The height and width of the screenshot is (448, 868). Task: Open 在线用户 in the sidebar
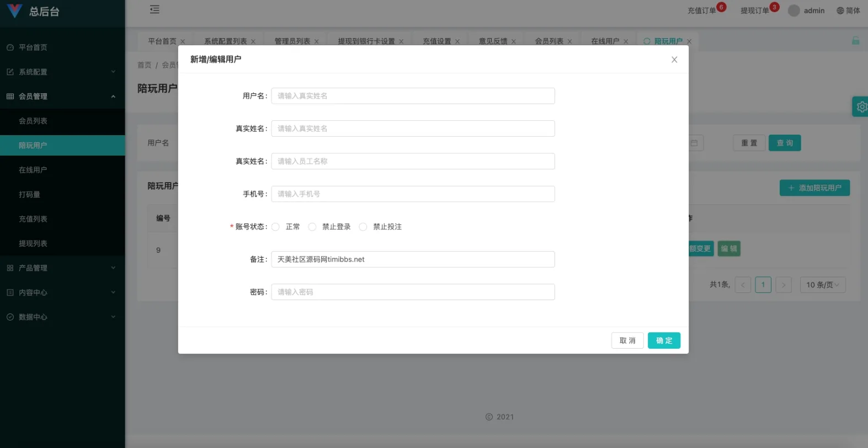point(33,170)
